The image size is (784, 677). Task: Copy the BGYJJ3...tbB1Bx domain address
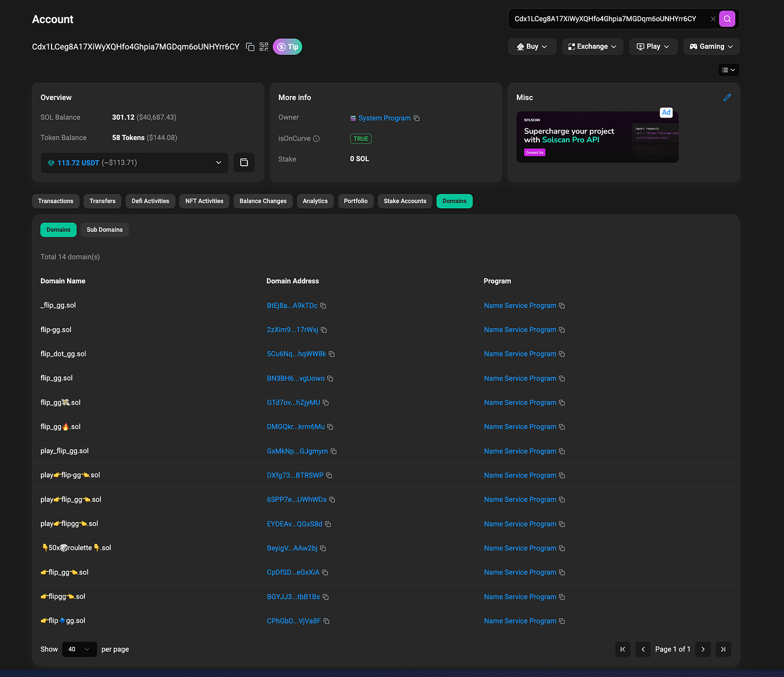(x=326, y=597)
